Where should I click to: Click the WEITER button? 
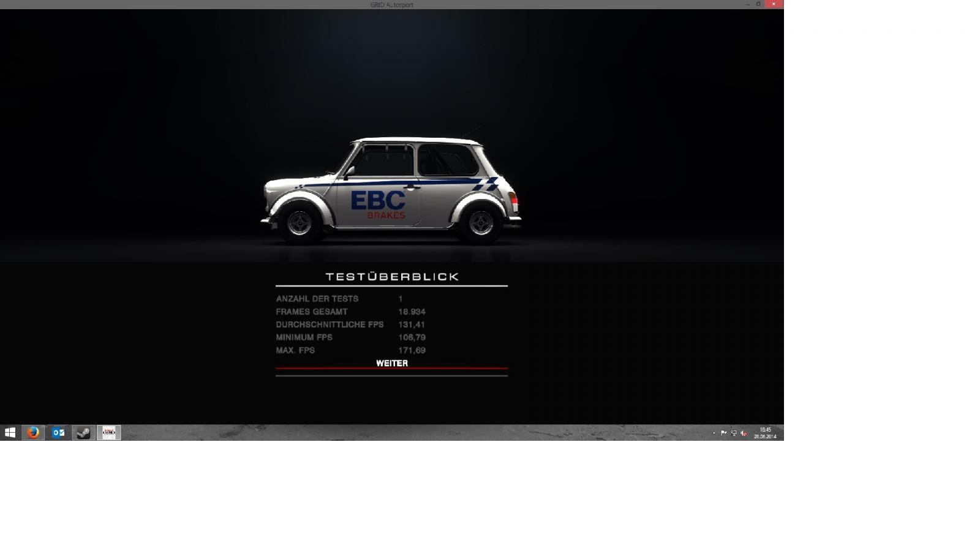tap(391, 363)
